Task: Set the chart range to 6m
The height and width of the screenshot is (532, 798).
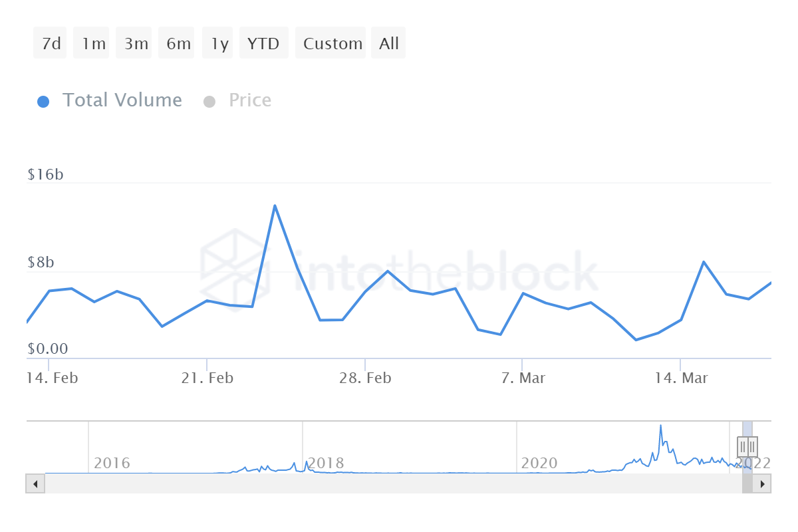Action: click(x=178, y=44)
